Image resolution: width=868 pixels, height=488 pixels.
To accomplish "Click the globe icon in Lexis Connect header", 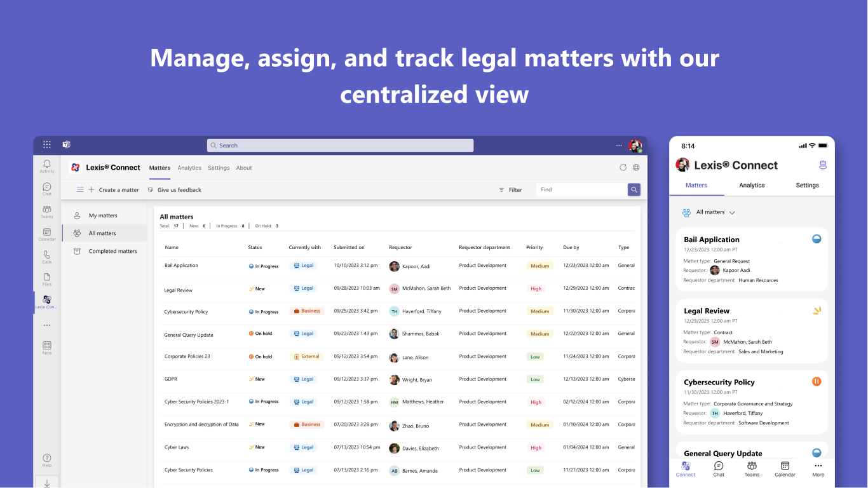I will click(636, 168).
